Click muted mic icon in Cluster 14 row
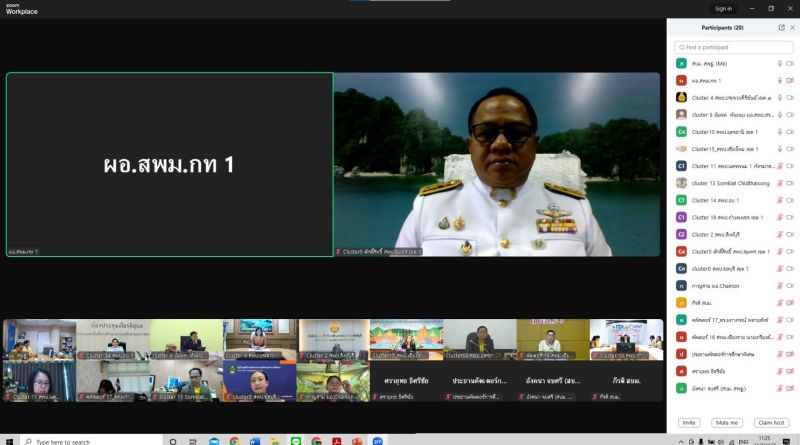This screenshot has height=445, width=800. tap(780, 201)
